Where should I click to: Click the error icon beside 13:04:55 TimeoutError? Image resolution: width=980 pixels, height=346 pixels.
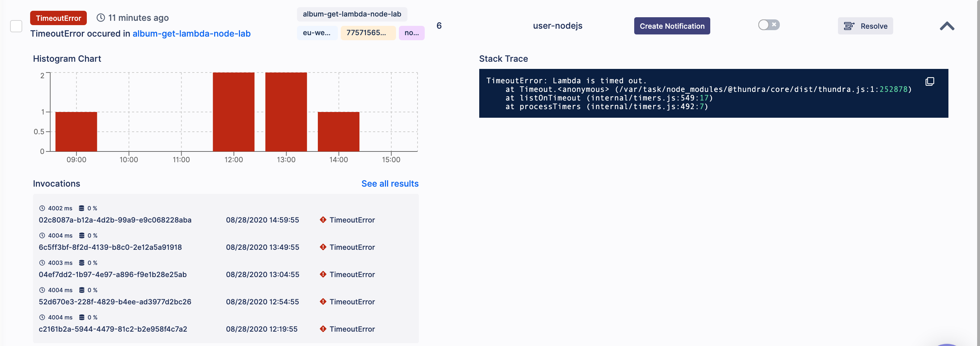pyautogui.click(x=323, y=275)
